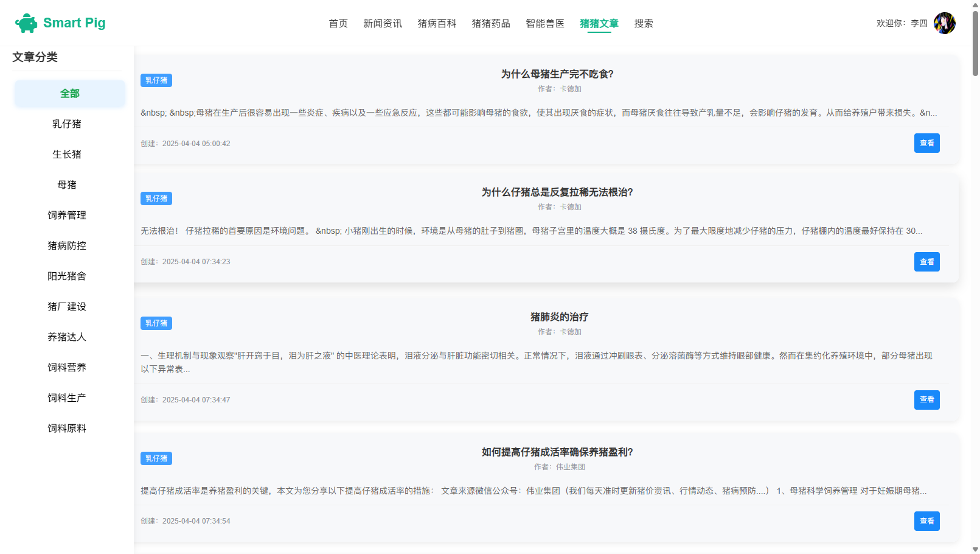Open the 猪猪药品 menu item
This screenshot has height=554, width=980.
coord(491,23)
